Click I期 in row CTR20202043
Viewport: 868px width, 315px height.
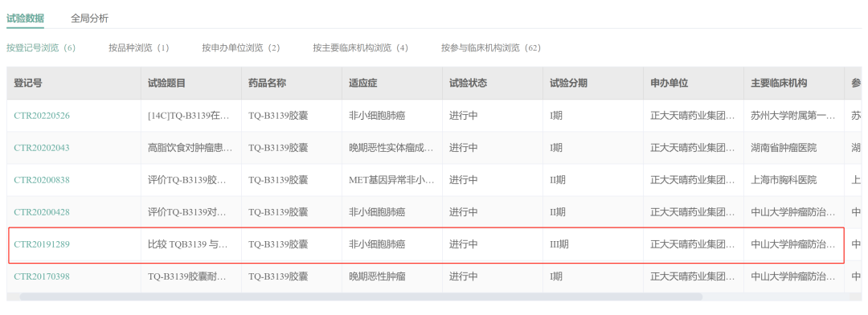556,148
